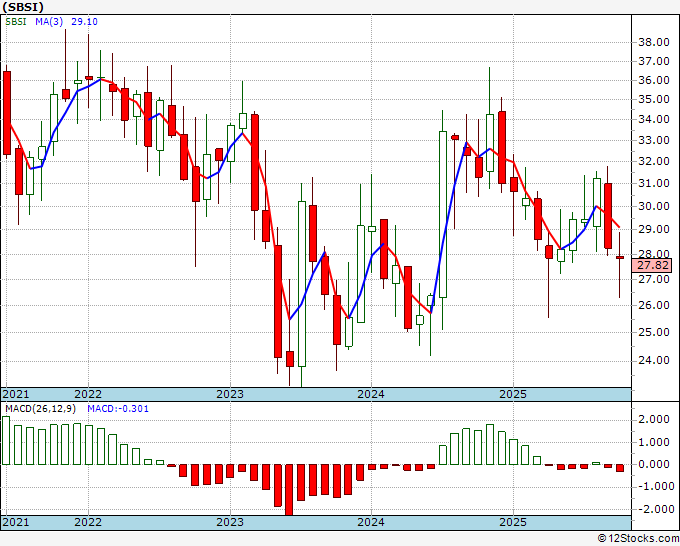
Task: Click the 1.000 MACD axis label
Action: point(653,442)
